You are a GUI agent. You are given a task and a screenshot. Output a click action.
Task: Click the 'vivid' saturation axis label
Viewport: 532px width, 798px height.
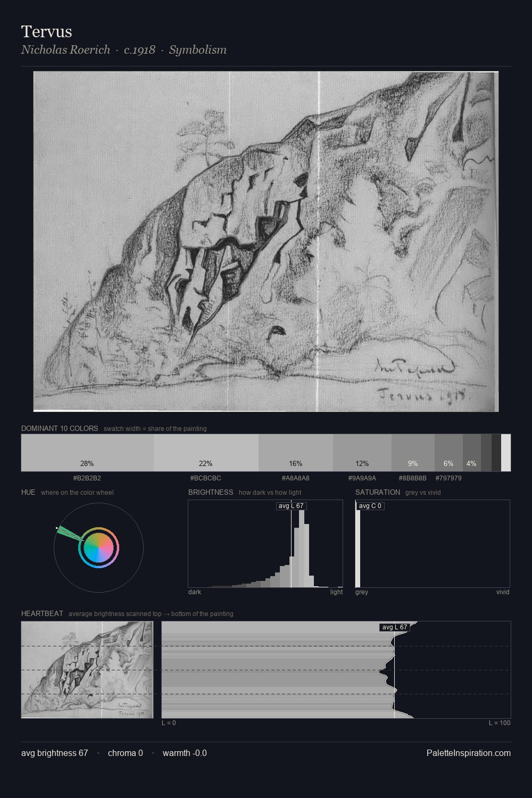click(x=503, y=592)
